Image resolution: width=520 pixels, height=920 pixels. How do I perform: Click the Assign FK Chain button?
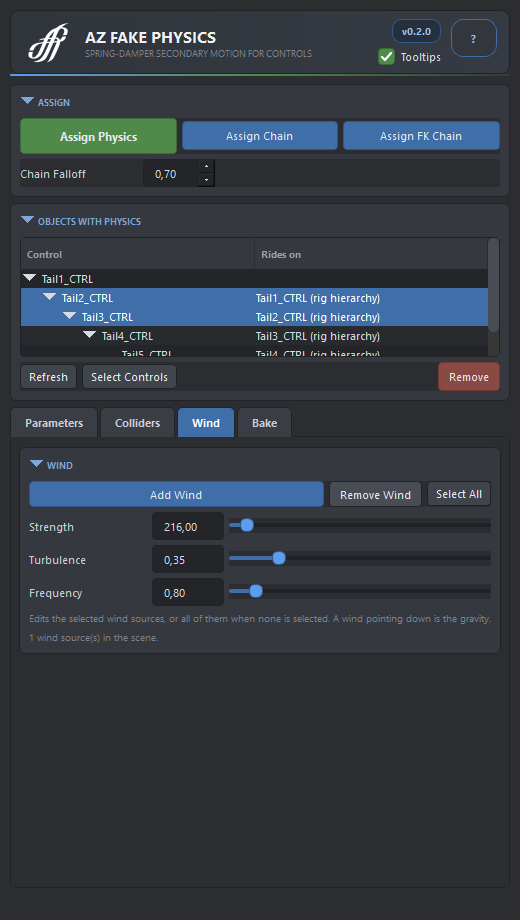[x=421, y=136]
